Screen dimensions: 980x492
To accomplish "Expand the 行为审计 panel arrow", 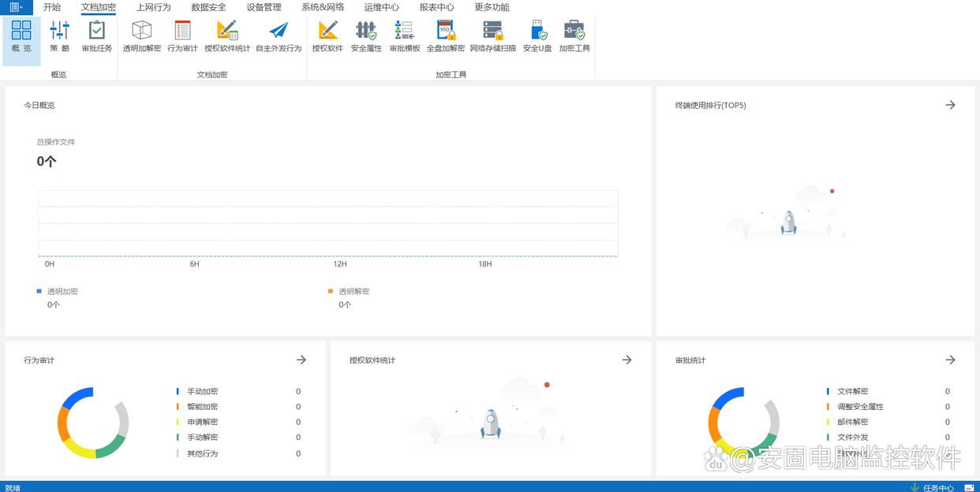I will pyautogui.click(x=301, y=360).
